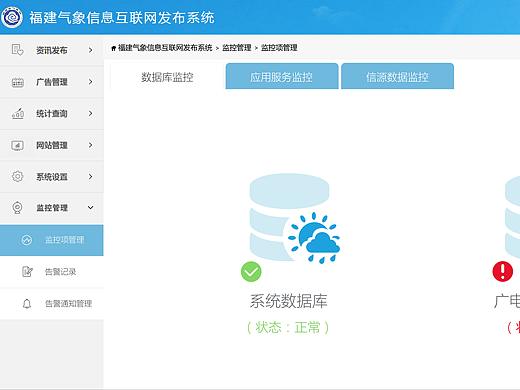This screenshot has height=390, width=520.
Task: Click the 系统数据库 label
Action: pos(289,301)
